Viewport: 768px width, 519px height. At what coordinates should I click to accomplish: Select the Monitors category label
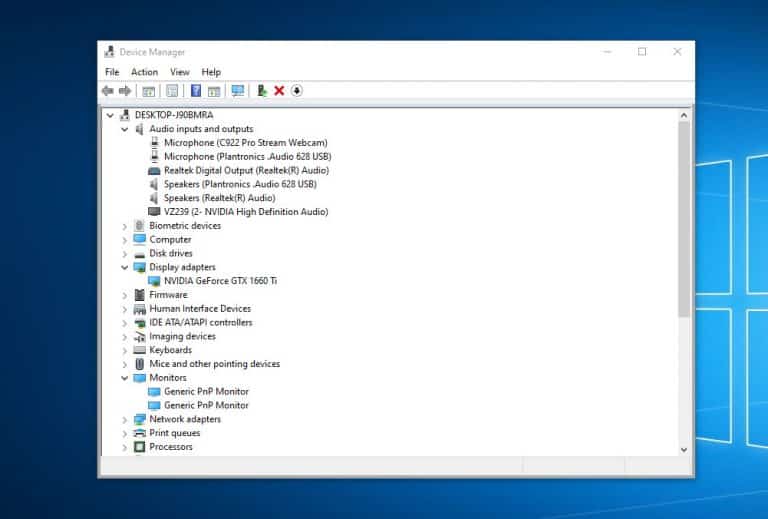168,377
